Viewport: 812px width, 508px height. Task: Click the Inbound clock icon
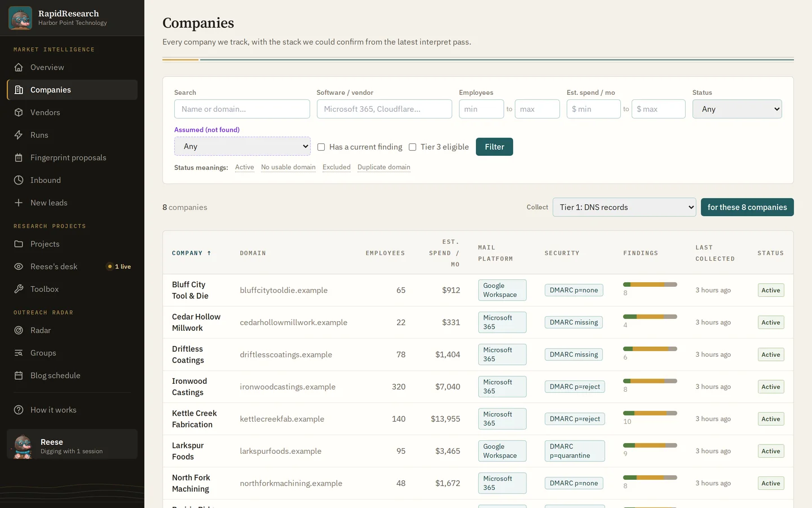click(x=19, y=180)
